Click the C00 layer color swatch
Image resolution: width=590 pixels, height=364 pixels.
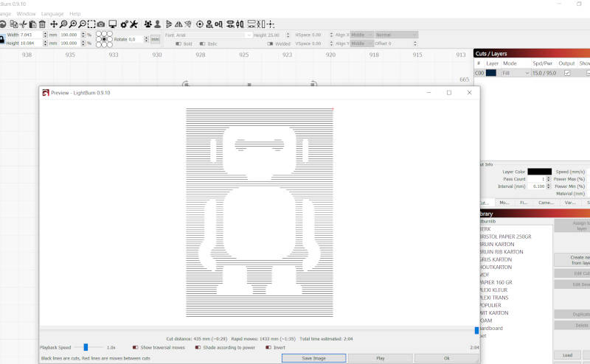click(491, 73)
